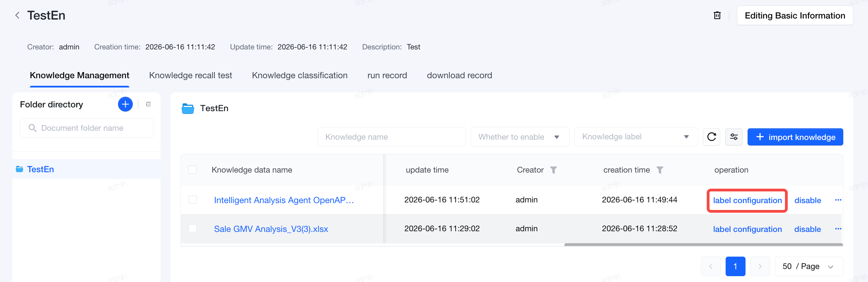This screenshot has height=282, width=868.
Task: Switch to Knowledge recall test tab
Action: click(190, 75)
